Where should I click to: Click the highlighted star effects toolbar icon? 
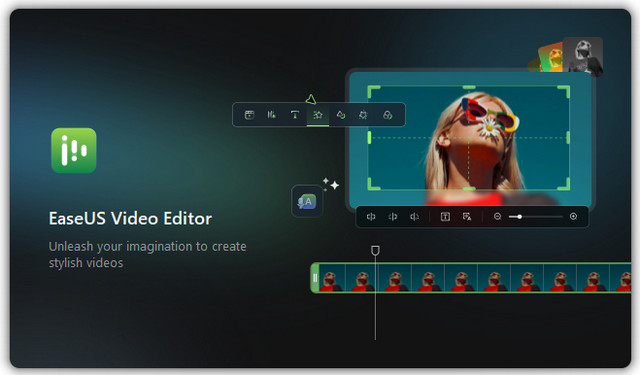318,115
